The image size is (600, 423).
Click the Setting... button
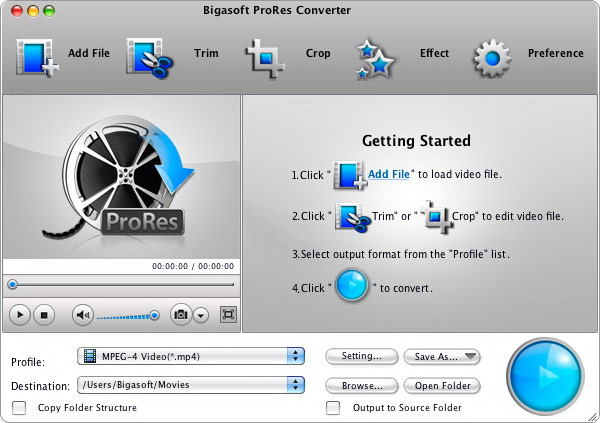click(362, 356)
